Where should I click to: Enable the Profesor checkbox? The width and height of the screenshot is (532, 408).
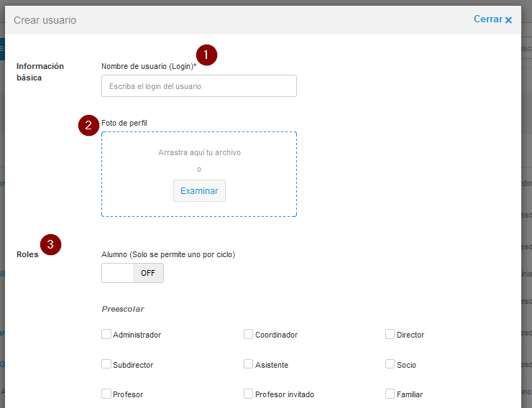(106, 394)
